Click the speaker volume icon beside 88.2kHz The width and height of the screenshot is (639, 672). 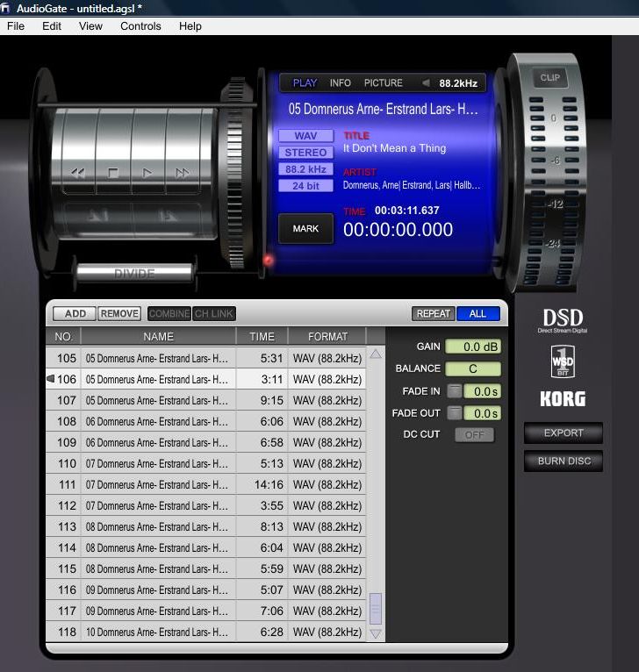(x=426, y=83)
